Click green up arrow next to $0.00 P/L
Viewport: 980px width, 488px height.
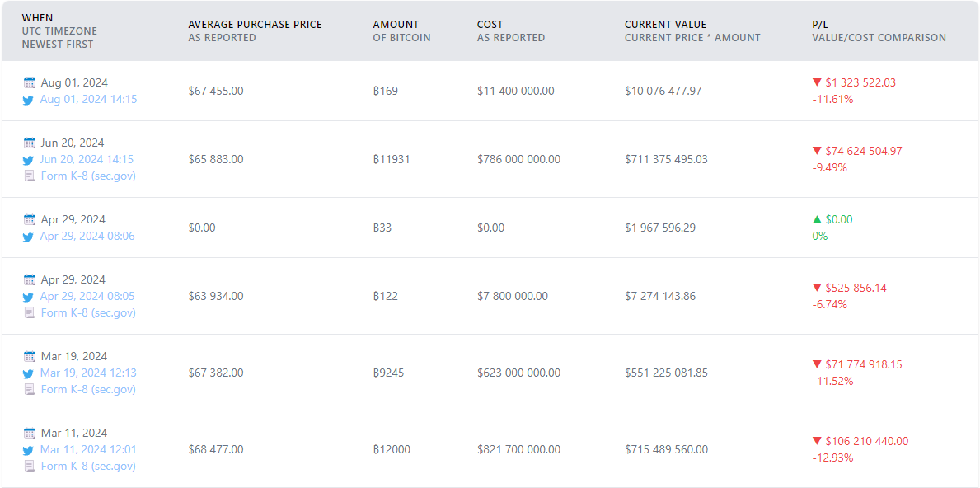(816, 219)
